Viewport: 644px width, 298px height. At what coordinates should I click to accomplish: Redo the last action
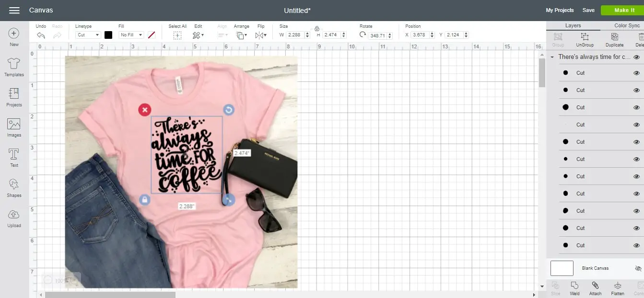coord(57,35)
